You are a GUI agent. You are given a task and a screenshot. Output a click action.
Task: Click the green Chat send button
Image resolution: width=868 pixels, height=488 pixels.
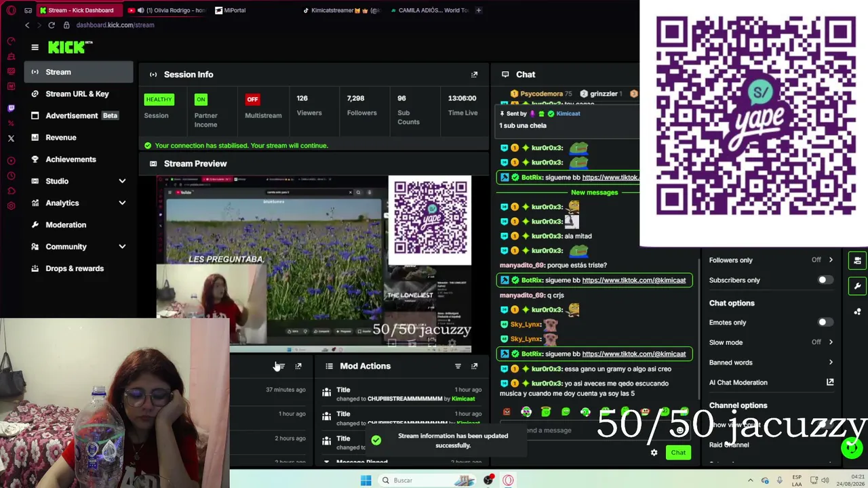coord(678,453)
